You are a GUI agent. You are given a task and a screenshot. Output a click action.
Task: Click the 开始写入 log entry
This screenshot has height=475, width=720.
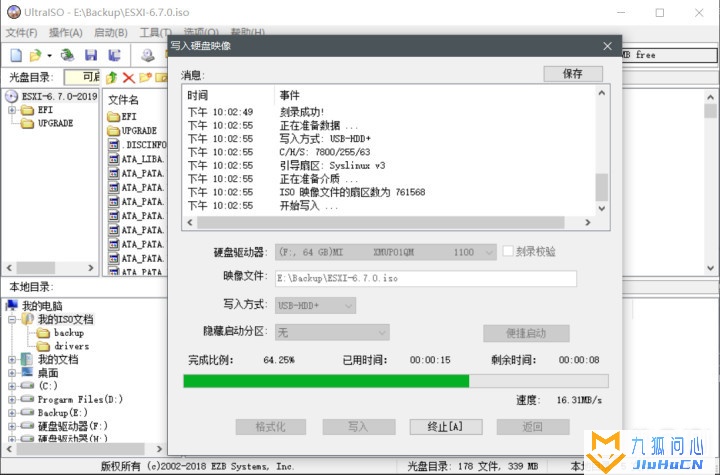pos(309,206)
